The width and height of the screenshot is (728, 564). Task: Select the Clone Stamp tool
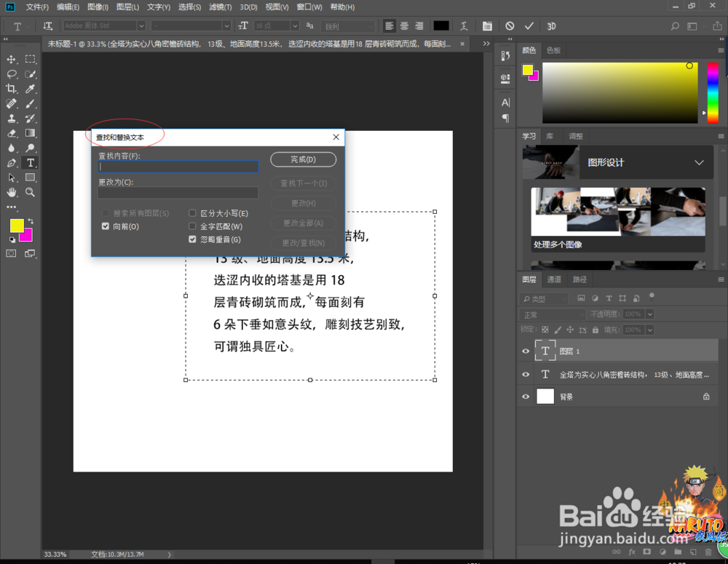pos(11,119)
